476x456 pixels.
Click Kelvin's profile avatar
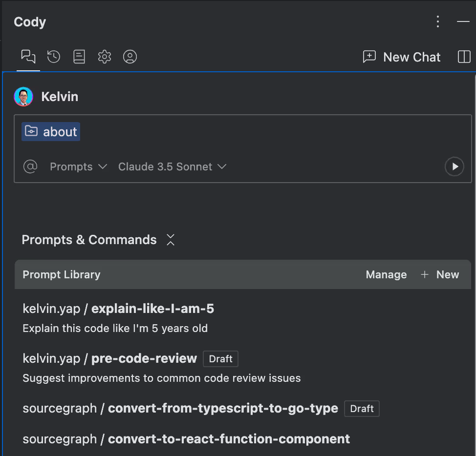[x=22, y=96]
